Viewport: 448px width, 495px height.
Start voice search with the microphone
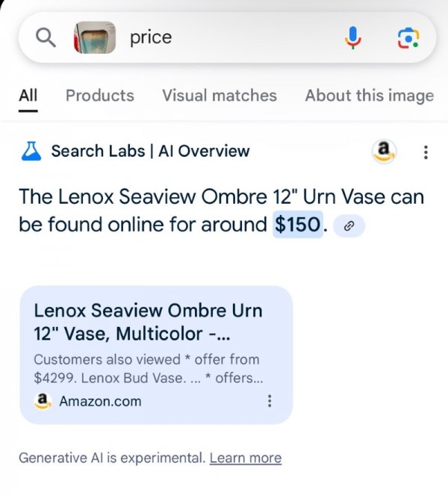pyautogui.click(x=353, y=38)
